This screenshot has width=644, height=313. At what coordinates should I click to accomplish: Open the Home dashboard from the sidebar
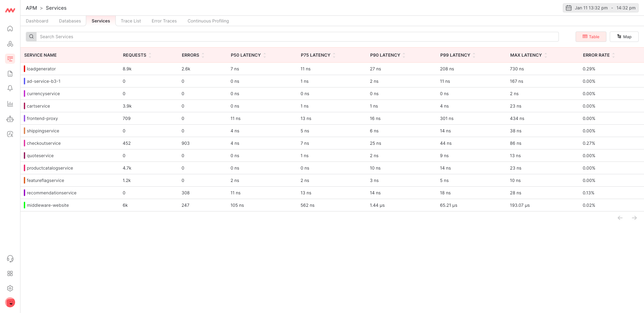tap(10, 28)
